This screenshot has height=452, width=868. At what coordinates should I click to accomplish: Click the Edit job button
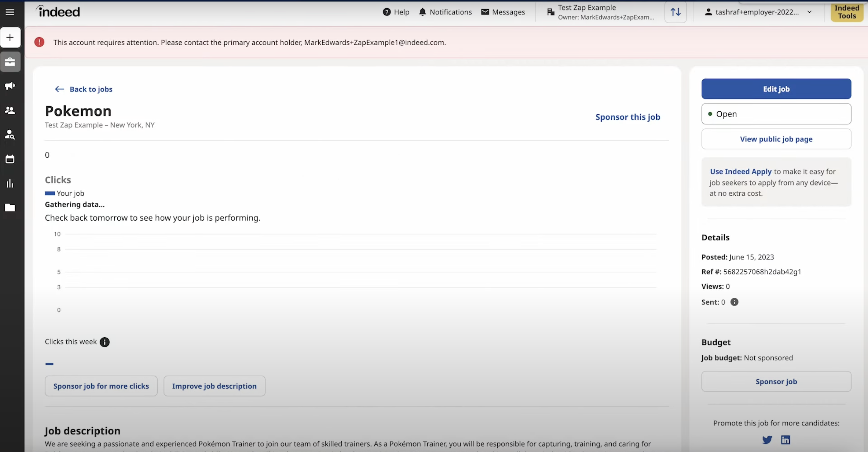776,89
